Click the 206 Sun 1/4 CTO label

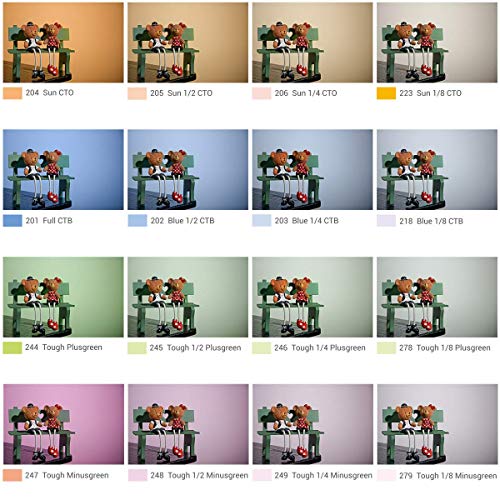[x=306, y=93]
